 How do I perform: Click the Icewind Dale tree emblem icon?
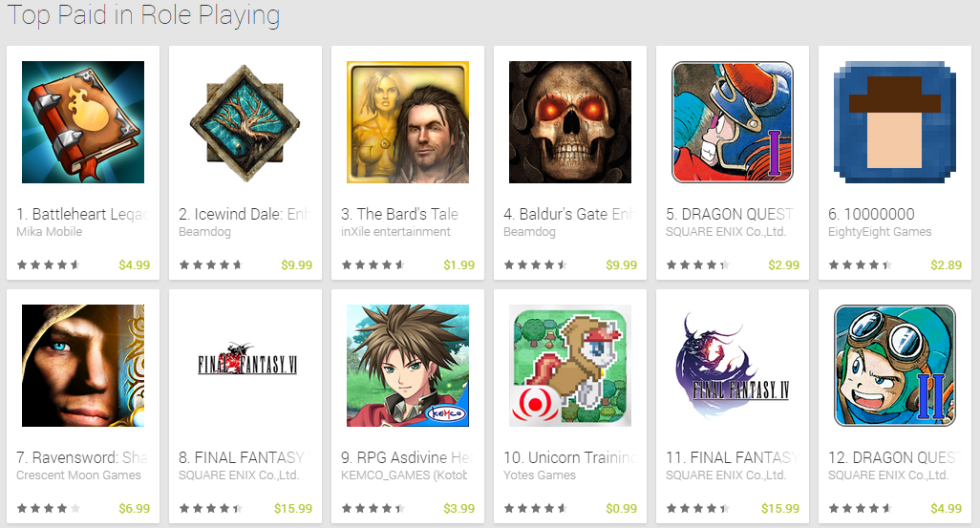(245, 122)
